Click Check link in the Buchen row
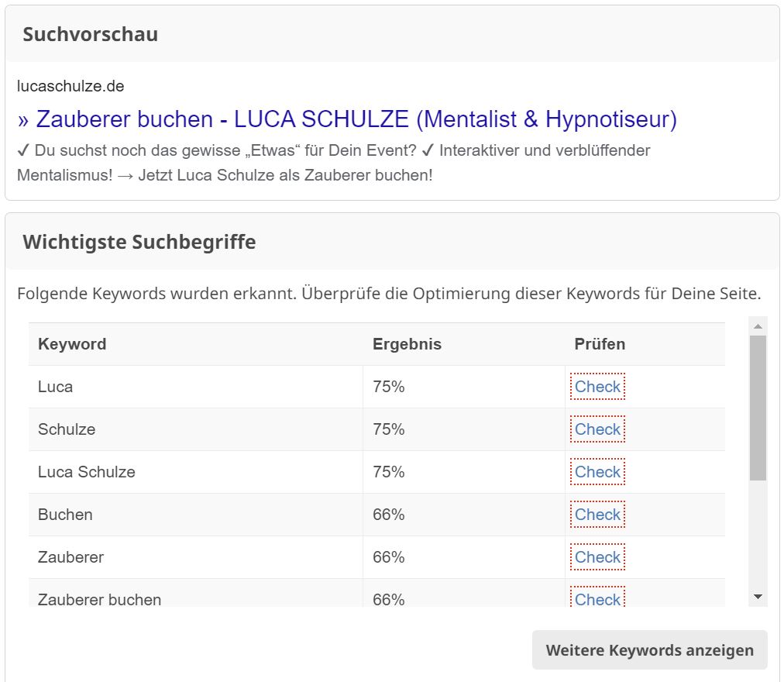This screenshot has height=682, width=784. coord(597,514)
